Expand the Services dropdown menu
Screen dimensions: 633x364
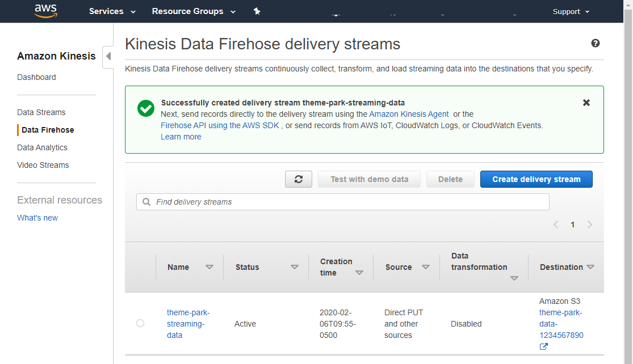pyautogui.click(x=112, y=11)
